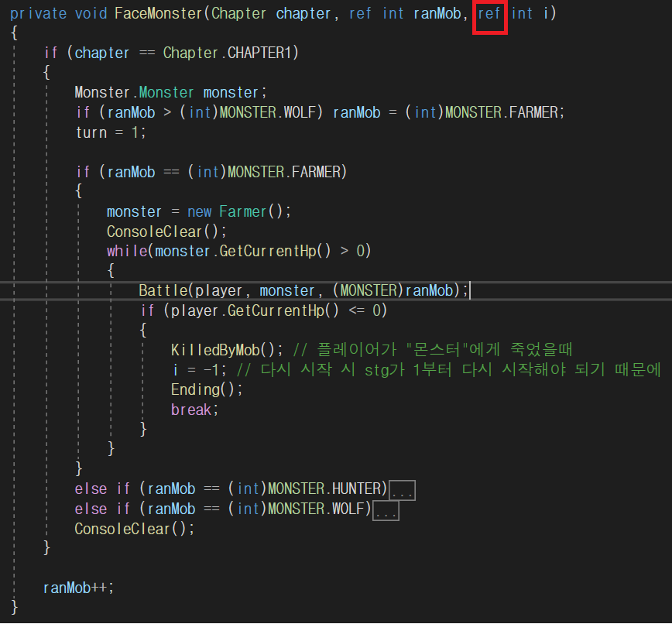Click the 'Battle' method call
The width and height of the screenshot is (672, 624).
tap(163, 290)
